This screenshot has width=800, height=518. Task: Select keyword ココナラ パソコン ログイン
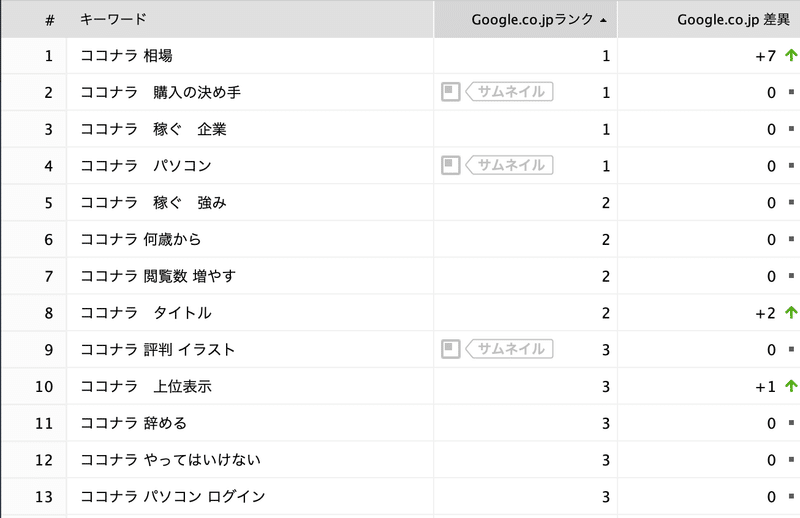click(173, 496)
